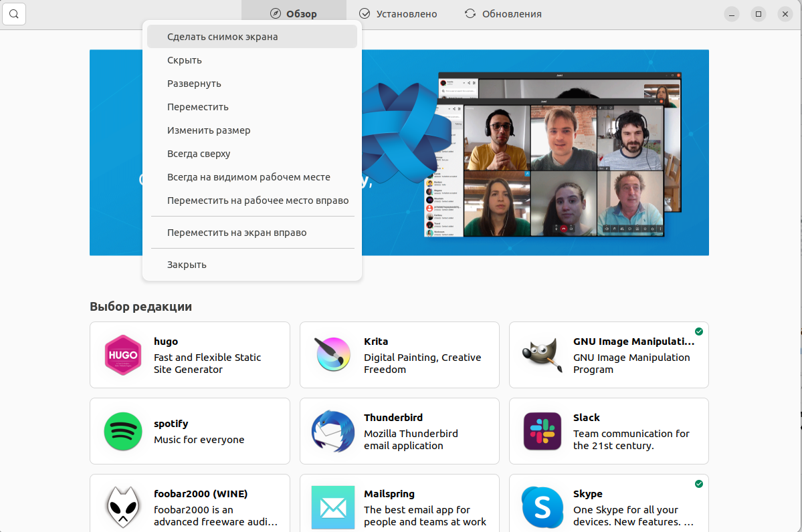Screen dimensions: 802x532
Task: Open the Krita Digital Painting card
Action: tap(399, 355)
